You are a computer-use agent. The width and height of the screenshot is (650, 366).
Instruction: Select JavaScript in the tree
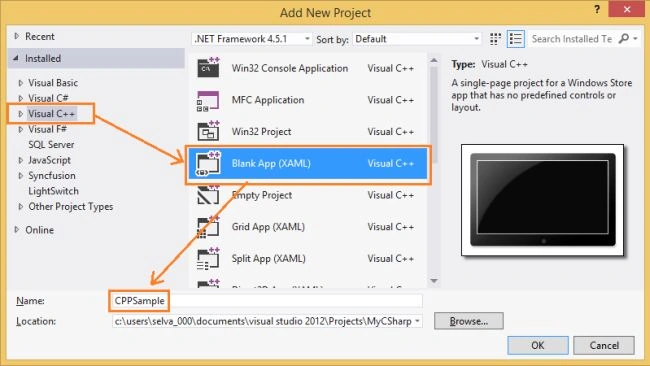coord(49,160)
